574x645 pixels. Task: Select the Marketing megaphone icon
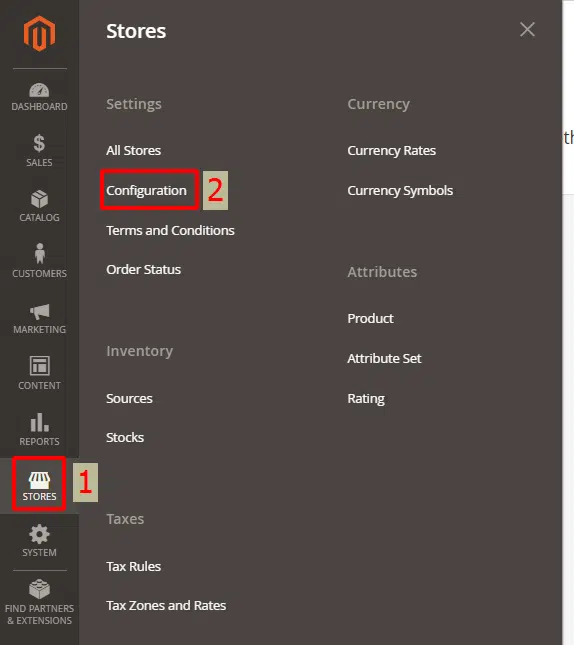[40, 311]
